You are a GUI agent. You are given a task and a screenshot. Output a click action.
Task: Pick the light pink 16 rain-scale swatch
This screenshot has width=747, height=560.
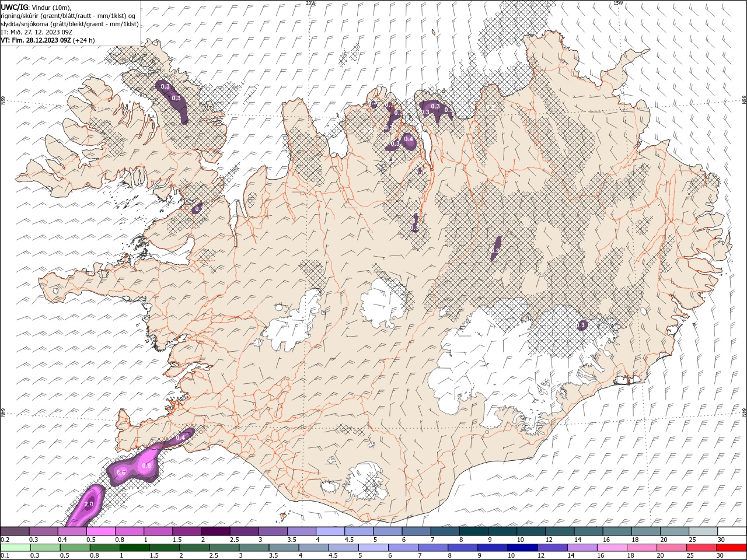pyautogui.click(x=612, y=548)
